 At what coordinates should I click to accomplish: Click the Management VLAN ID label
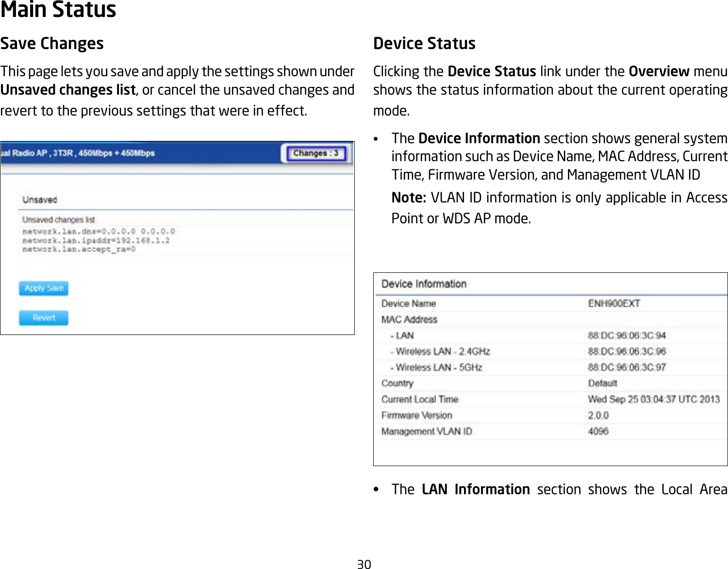point(427,432)
